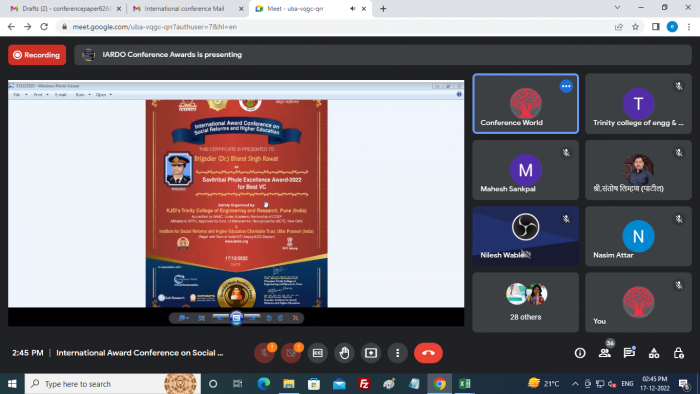Turn on captions

[317, 353]
